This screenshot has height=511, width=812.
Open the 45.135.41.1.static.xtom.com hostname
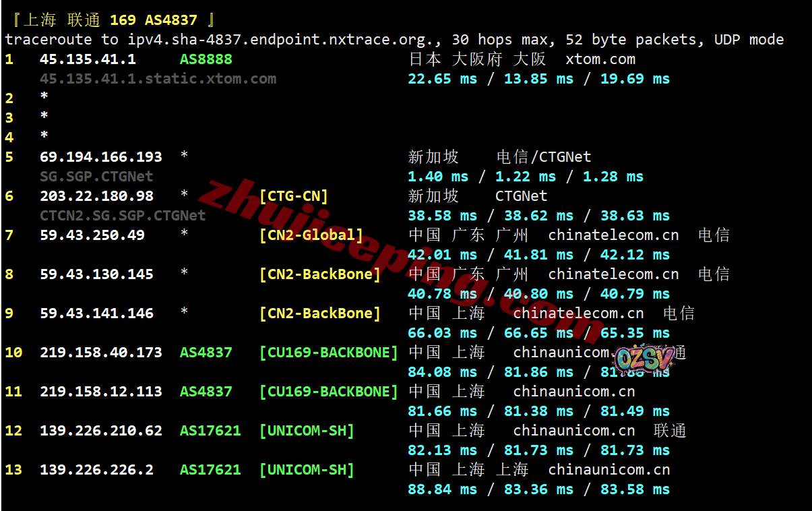[158, 79]
